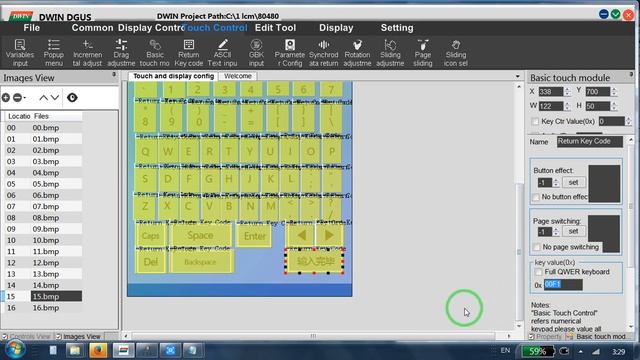Open the File menu
Image resolution: width=640 pixels, height=360 pixels.
point(31,28)
